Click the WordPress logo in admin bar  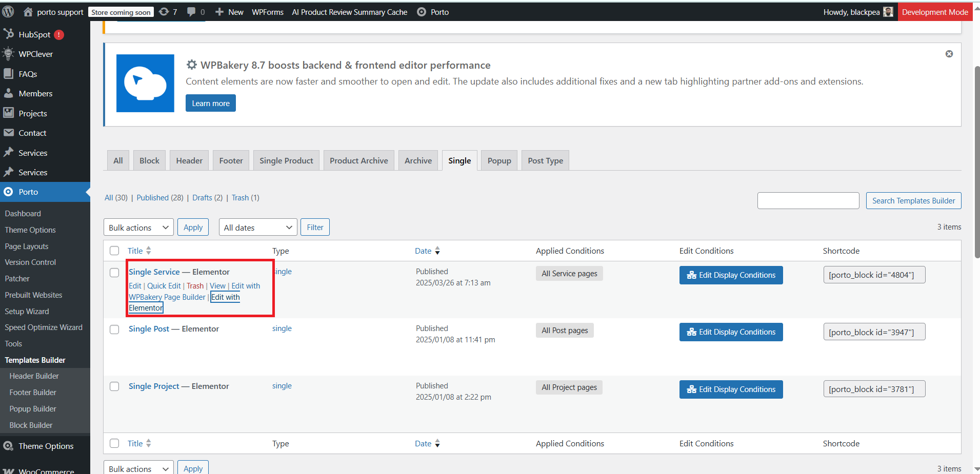pyautogui.click(x=8, y=12)
